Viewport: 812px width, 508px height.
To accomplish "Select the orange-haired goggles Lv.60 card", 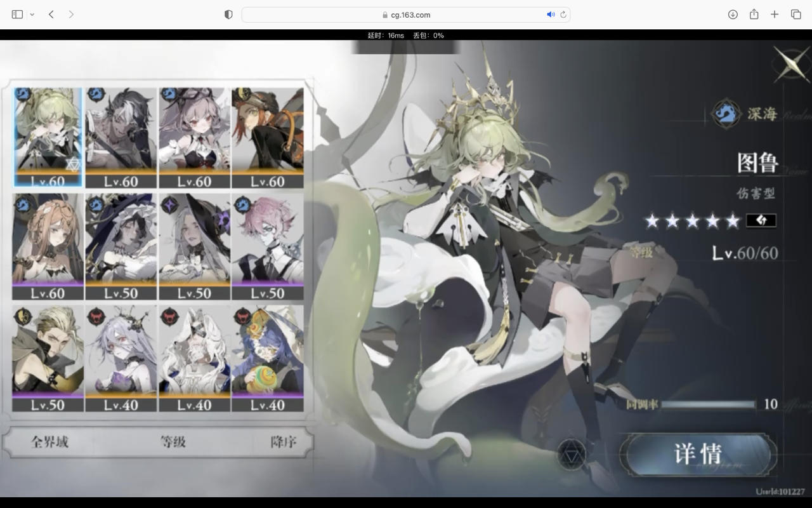I will [x=267, y=137].
